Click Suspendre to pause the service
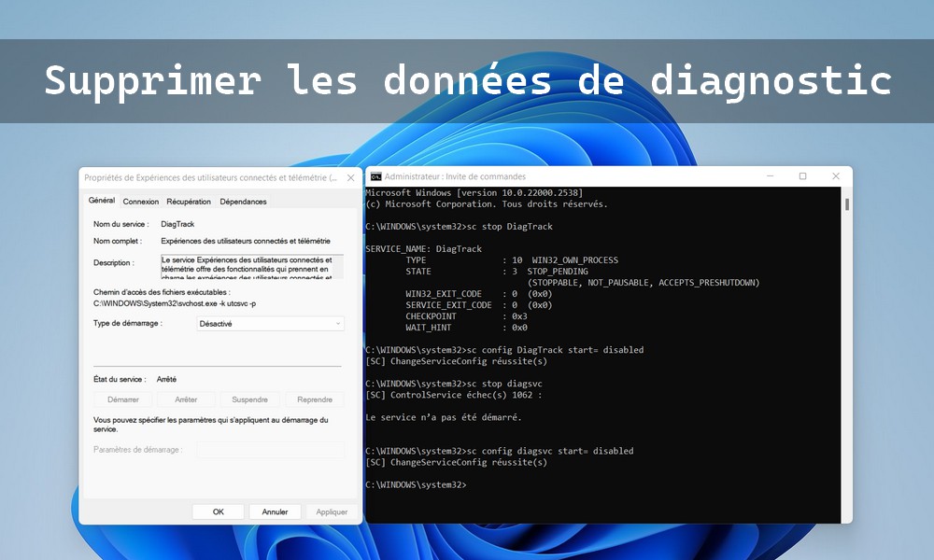This screenshot has width=934, height=560. coord(250,399)
